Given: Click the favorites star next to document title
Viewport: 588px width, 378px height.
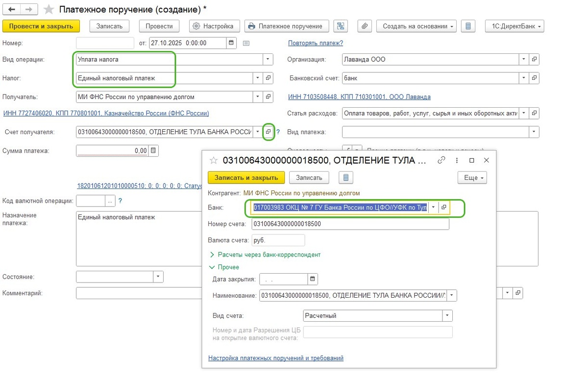Looking at the screenshot, I should tap(49, 10).
